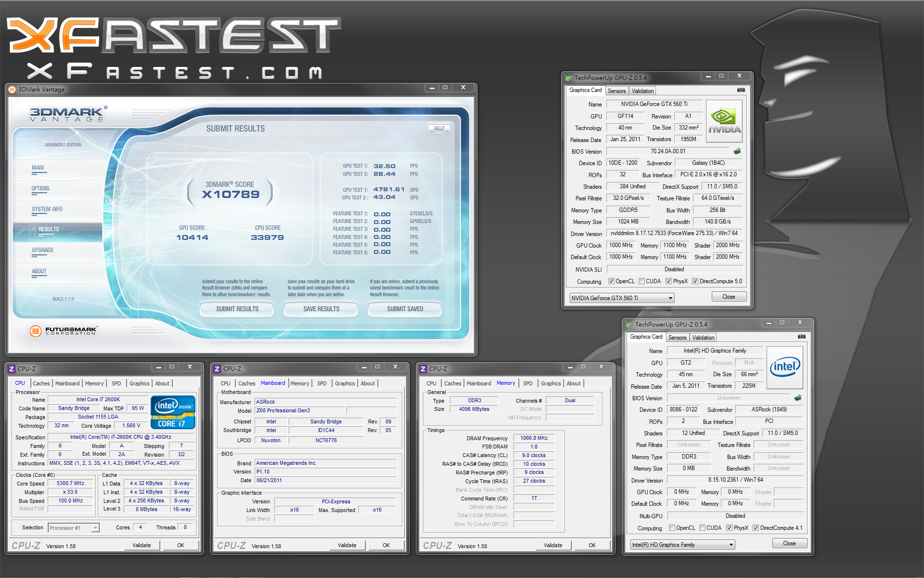Switch to Sensors tab in NVIDIA GPU-Z
Screen dimensions: 924x578
point(616,91)
